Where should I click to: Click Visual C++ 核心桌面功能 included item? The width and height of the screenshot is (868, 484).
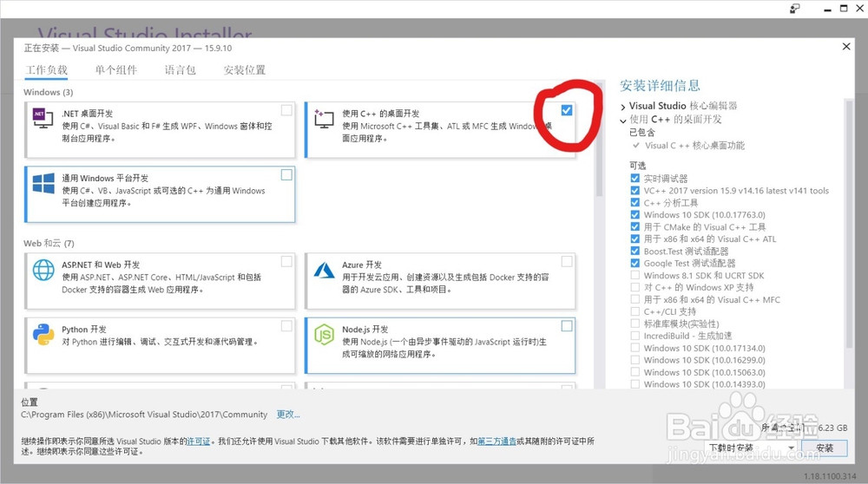[x=694, y=146]
